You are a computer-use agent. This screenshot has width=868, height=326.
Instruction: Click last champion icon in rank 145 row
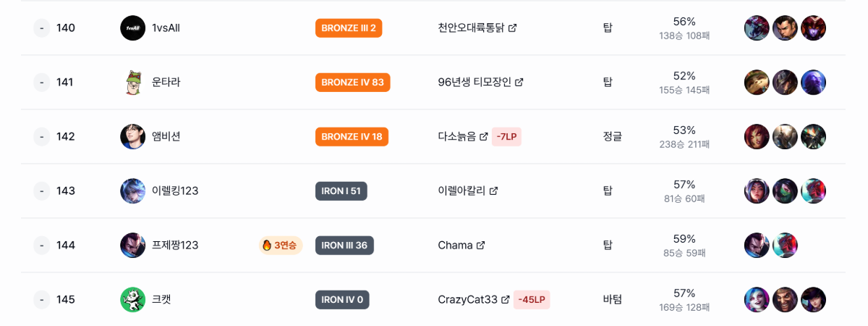click(x=813, y=299)
